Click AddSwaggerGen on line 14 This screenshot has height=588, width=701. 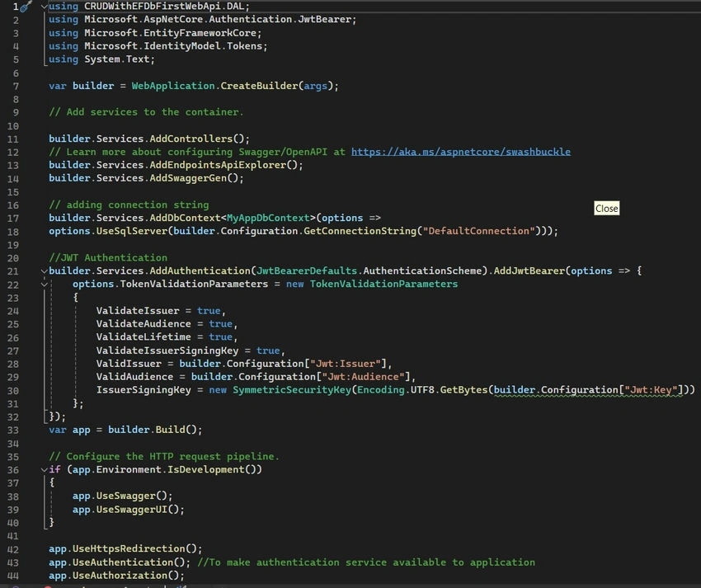click(x=188, y=178)
